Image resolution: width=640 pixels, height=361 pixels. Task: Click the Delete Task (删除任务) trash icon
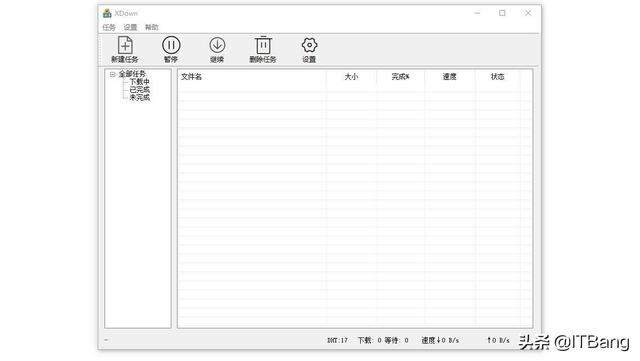pos(263,45)
